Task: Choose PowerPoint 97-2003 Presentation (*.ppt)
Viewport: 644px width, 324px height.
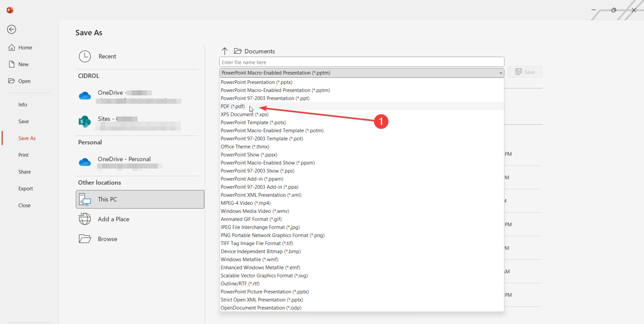Action: pos(361,98)
